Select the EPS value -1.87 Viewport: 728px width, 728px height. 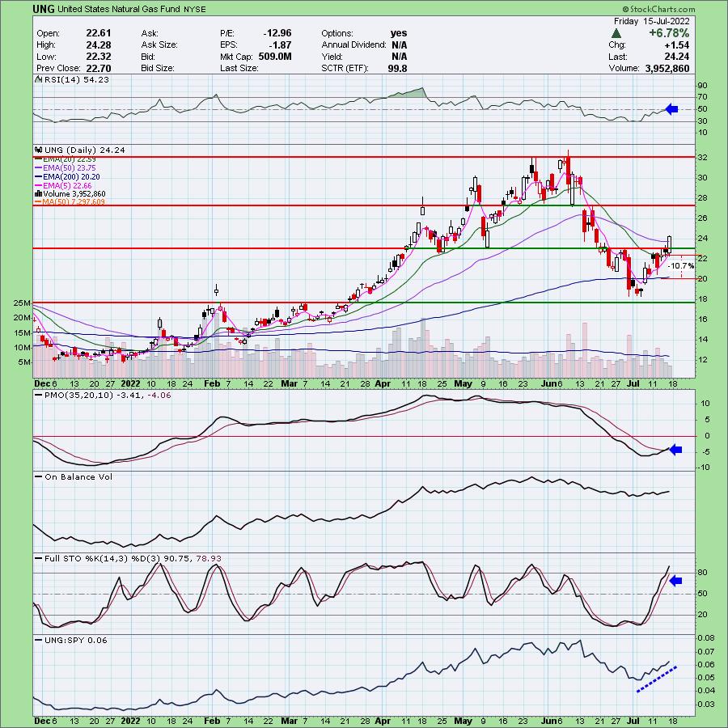(280, 44)
